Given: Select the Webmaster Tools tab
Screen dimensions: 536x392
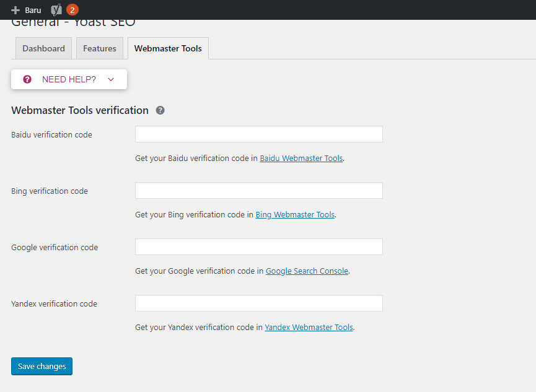Looking at the screenshot, I should click(x=168, y=48).
